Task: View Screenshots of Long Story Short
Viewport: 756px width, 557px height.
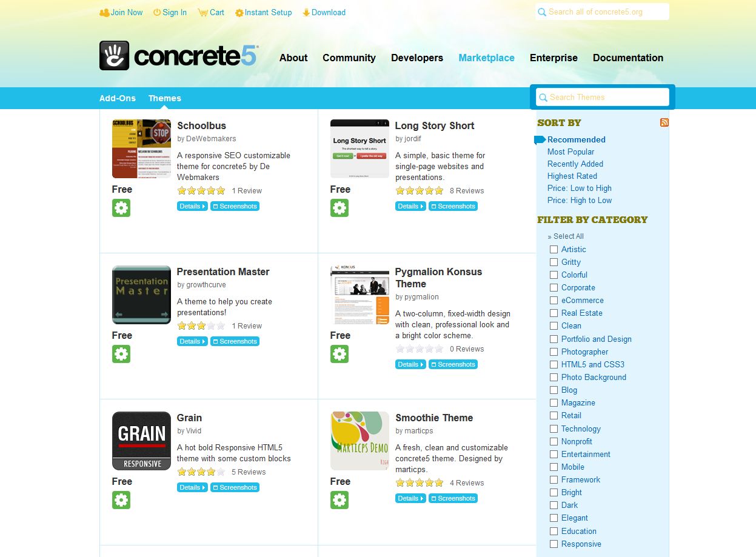Action: click(453, 206)
